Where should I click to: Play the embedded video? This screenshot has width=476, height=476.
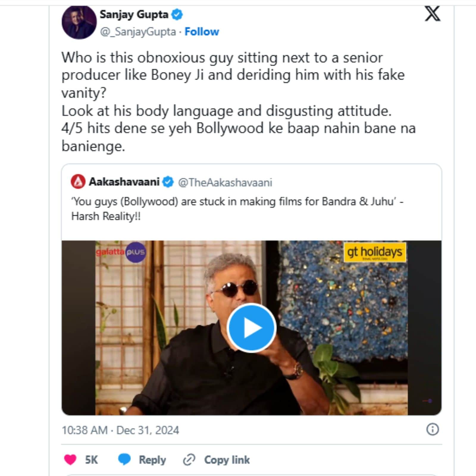(252, 328)
